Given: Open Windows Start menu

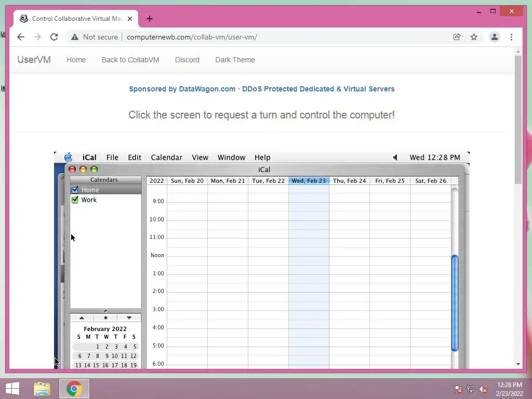Looking at the screenshot, I should (12, 389).
